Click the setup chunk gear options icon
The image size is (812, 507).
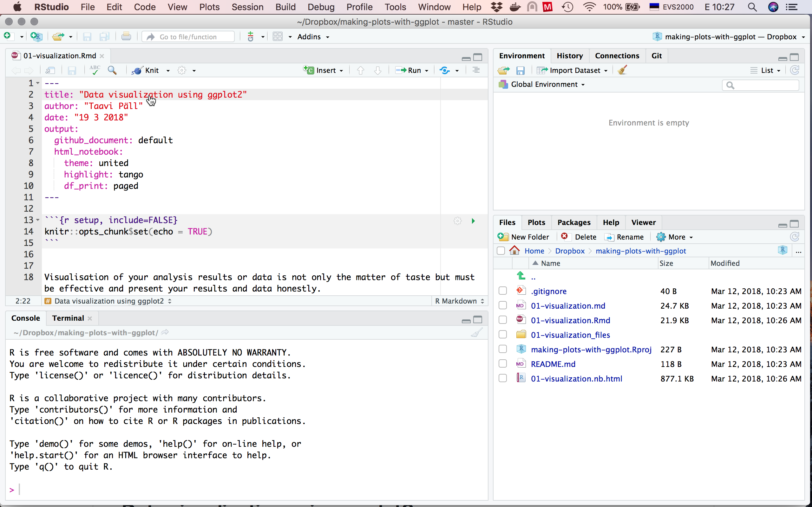click(458, 221)
